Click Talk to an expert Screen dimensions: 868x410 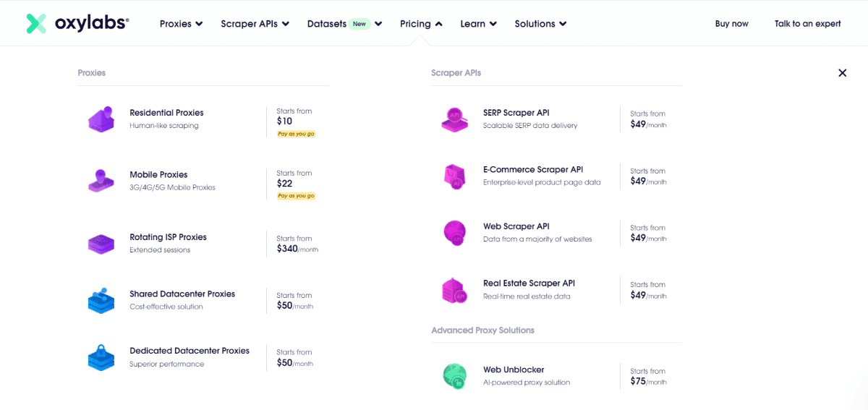[x=807, y=24]
